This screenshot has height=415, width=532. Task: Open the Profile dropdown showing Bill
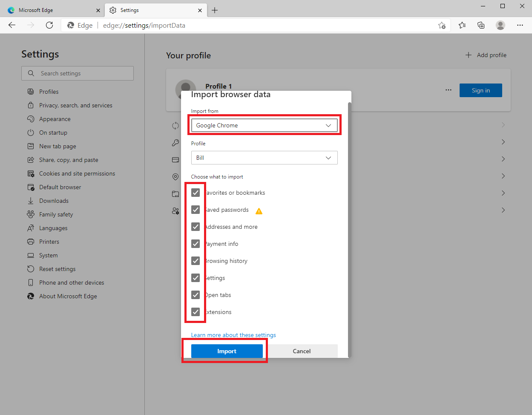pyautogui.click(x=264, y=158)
